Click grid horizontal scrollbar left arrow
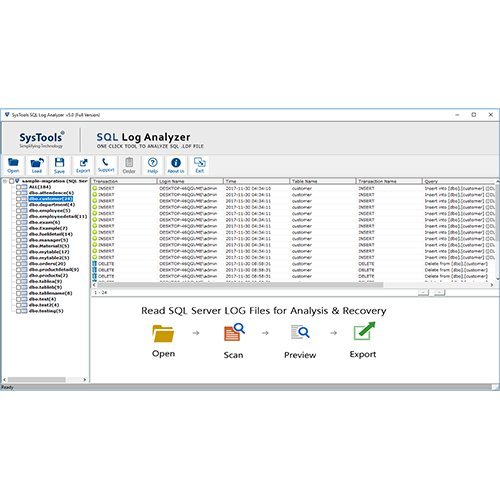The width and height of the screenshot is (500, 500). [x=94, y=285]
